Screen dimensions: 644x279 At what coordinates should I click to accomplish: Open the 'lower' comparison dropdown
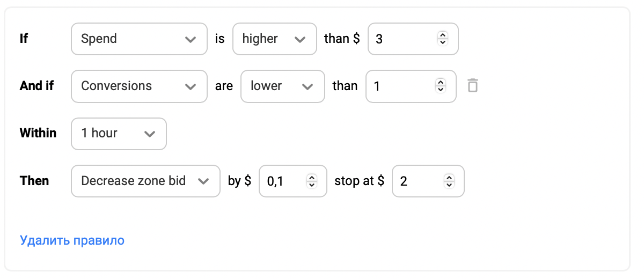point(283,86)
